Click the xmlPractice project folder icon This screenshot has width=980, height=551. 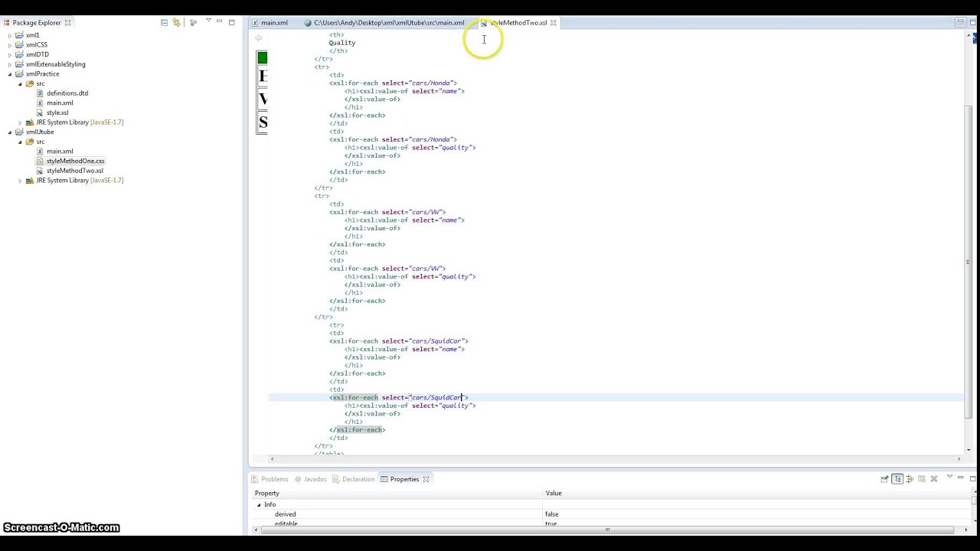(20, 74)
